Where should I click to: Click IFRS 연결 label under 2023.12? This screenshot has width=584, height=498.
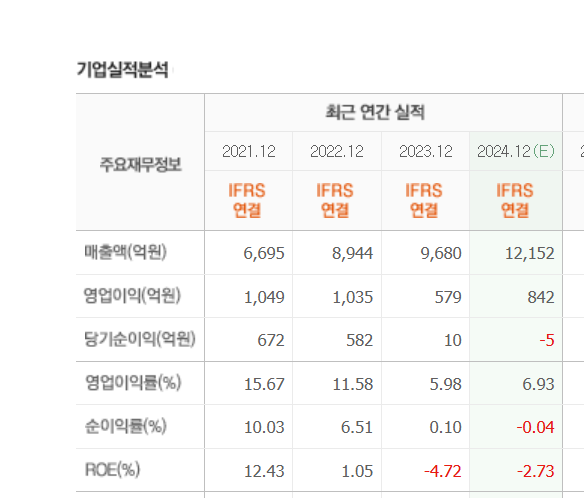424,200
